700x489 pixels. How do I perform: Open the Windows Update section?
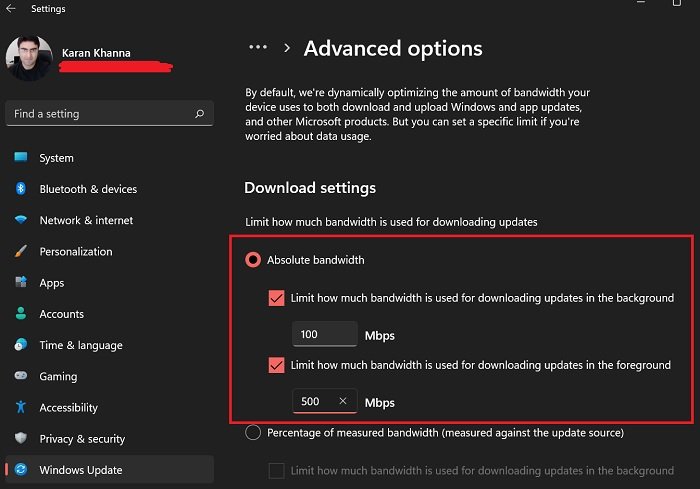point(80,470)
